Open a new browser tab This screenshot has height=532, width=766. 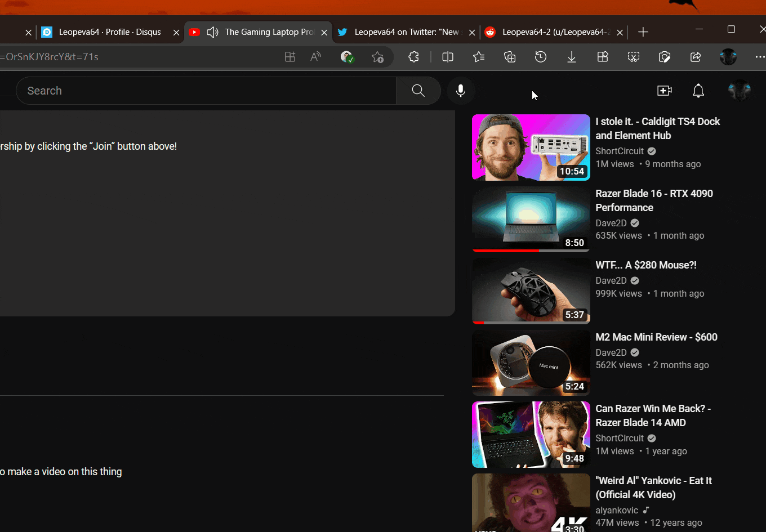(x=643, y=32)
